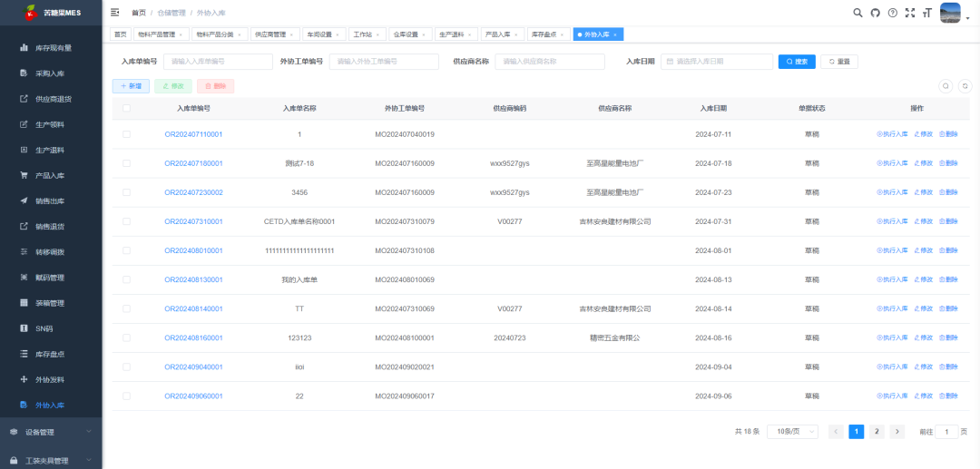The width and height of the screenshot is (980, 469).
Task: Collapse sidebar with the hamburger icon
Action: (x=114, y=13)
